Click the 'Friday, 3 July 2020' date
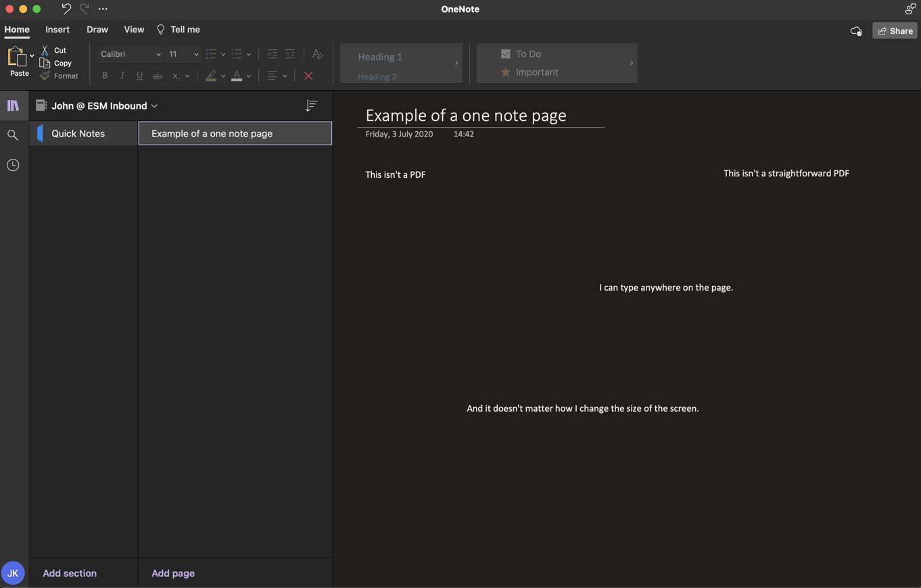 point(399,134)
